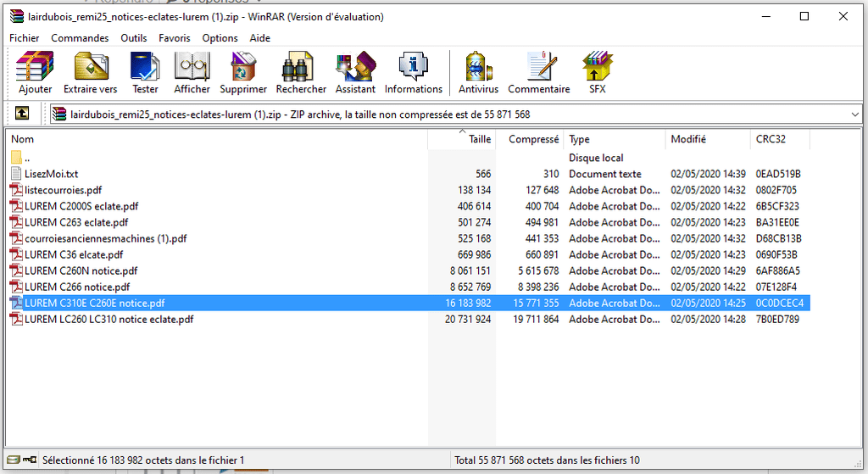Image resolution: width=868 pixels, height=474 pixels.
Task: Sort by the Compressé column header
Action: 529,139
